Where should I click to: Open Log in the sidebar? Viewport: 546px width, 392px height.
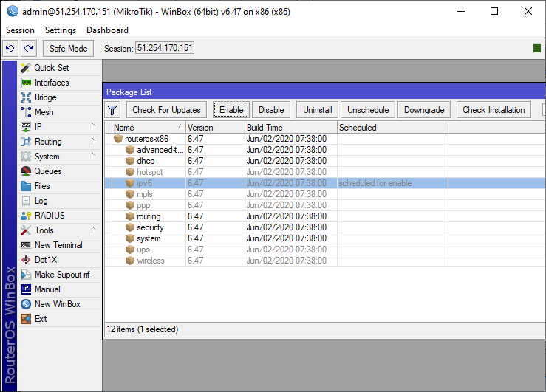pos(59,201)
